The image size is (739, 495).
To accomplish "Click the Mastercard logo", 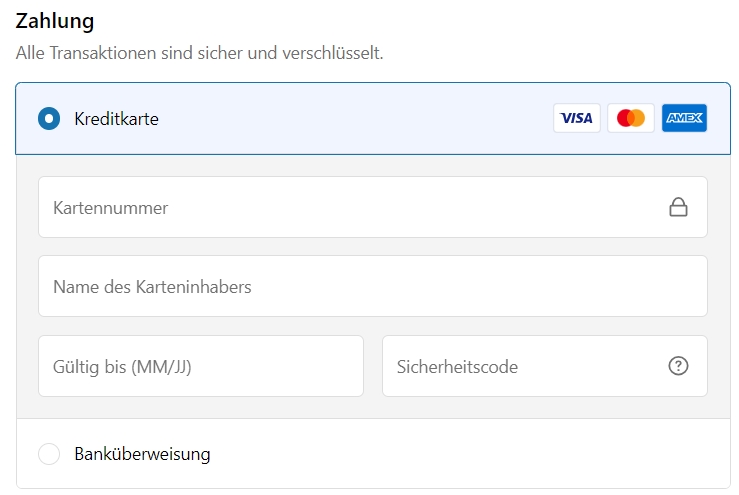I will pos(631,118).
